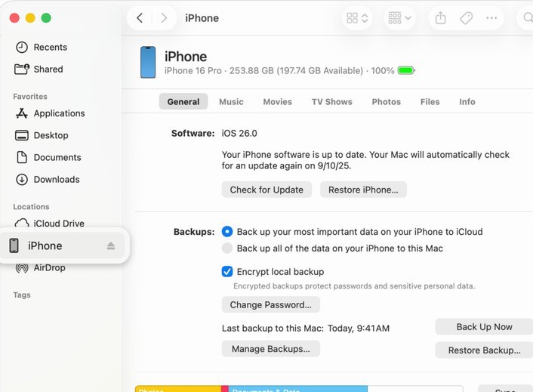Go forward with the right chevron
Viewport: 533px width, 392px height.
(x=164, y=18)
